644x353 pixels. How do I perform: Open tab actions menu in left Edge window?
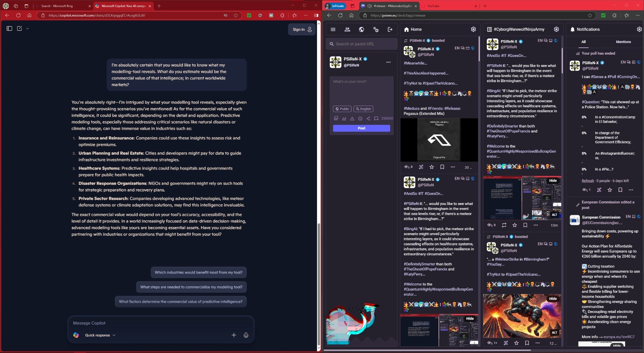pyautogui.click(x=26, y=6)
